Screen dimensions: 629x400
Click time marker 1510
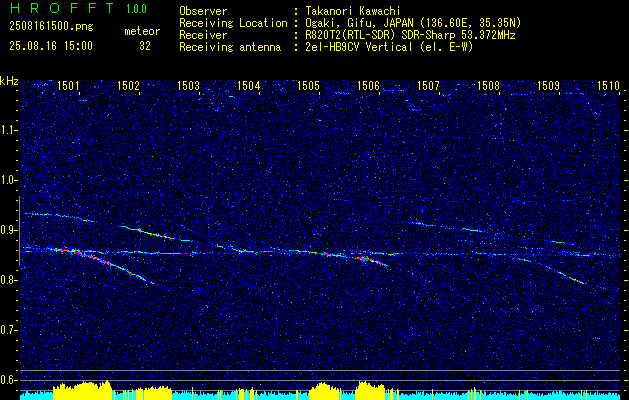click(x=608, y=85)
